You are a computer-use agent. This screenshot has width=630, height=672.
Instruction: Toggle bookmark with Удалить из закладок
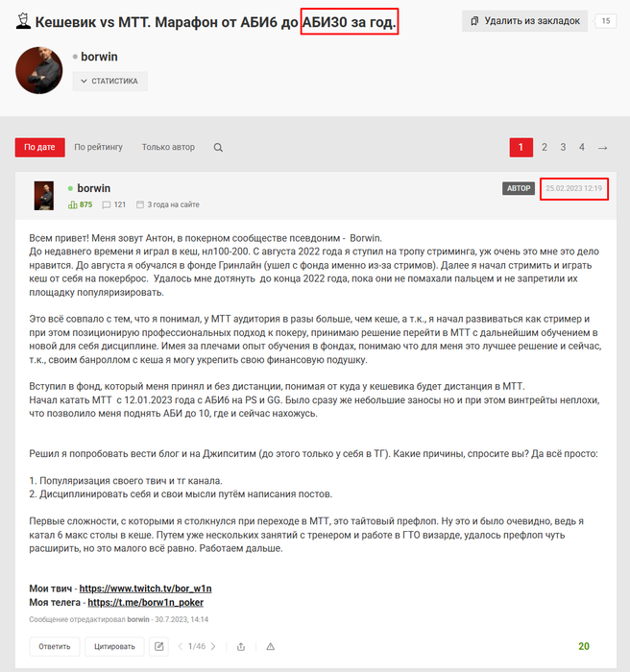coord(524,21)
